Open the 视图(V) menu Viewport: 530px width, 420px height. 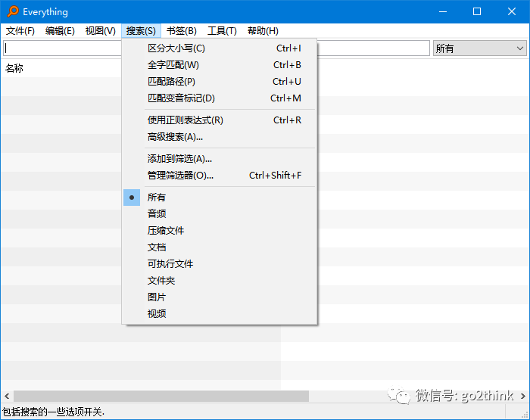pos(101,31)
